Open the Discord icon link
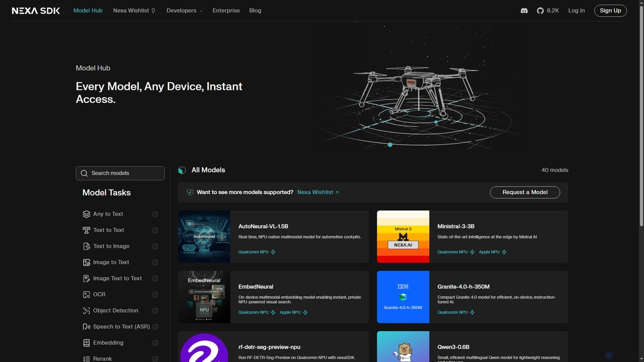 coord(524,11)
